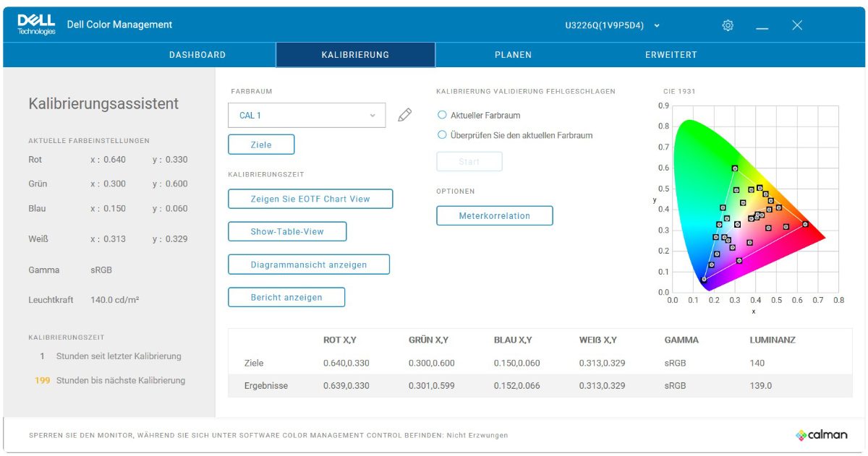Click Diagrammansicht anzeigen button
Viewport: 868px width, 456px height.
coord(309,264)
